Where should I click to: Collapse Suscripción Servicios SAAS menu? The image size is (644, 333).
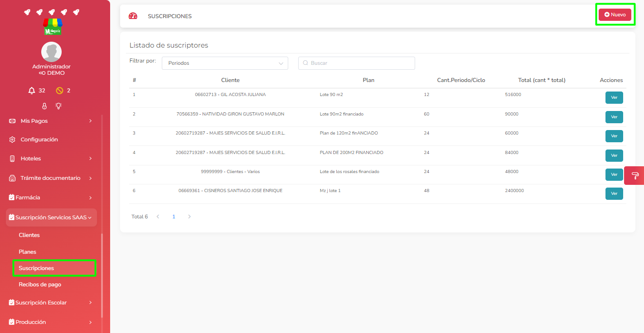[x=51, y=217]
